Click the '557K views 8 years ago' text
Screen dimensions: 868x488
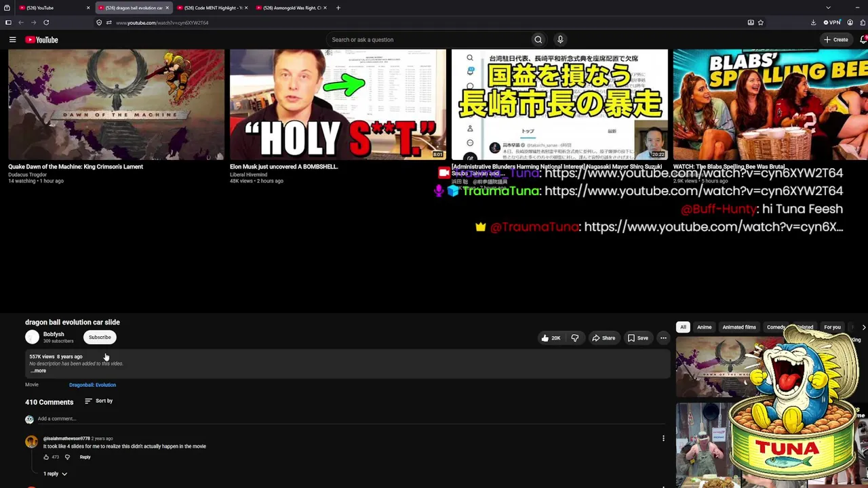click(x=56, y=357)
